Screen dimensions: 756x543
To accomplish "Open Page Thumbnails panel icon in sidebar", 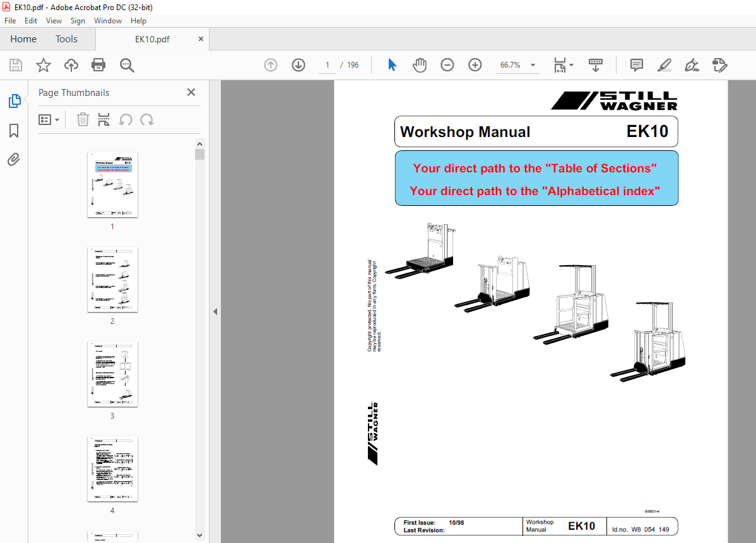I will tap(15, 101).
